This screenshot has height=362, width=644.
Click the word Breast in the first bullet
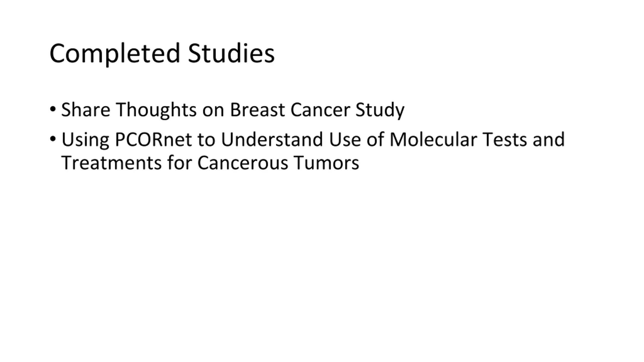pos(257,110)
